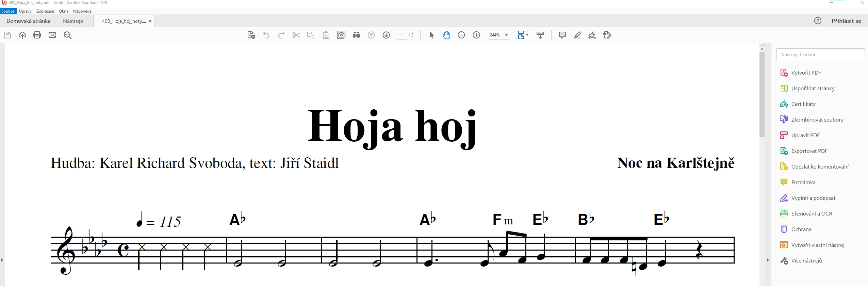Open the find text magnifier icon
868x286 pixels.
point(67,35)
